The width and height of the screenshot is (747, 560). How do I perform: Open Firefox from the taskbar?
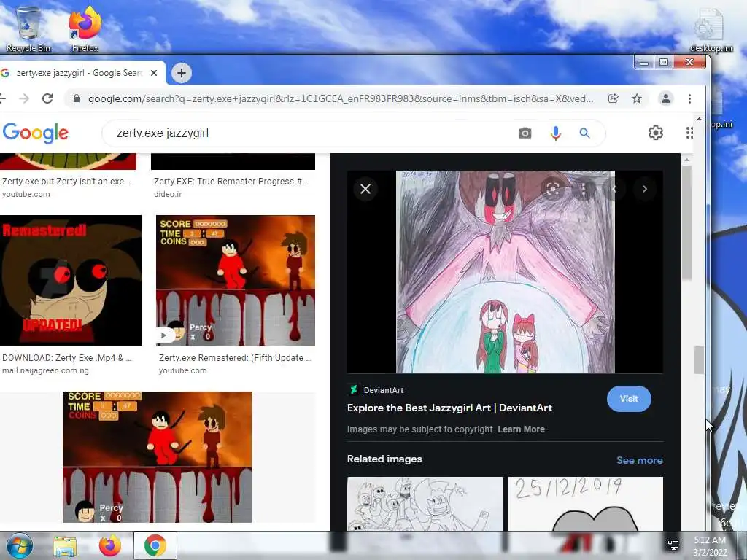[109, 546]
